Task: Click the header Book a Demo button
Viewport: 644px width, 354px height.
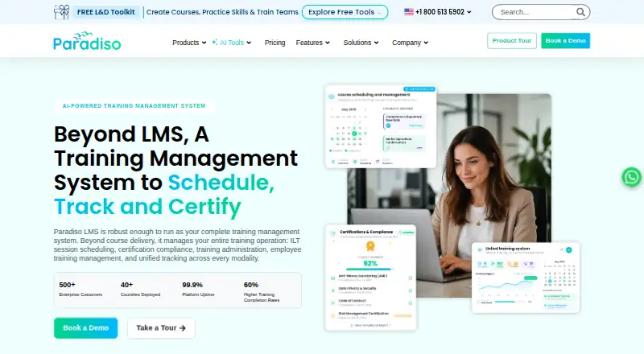Action: pos(566,41)
